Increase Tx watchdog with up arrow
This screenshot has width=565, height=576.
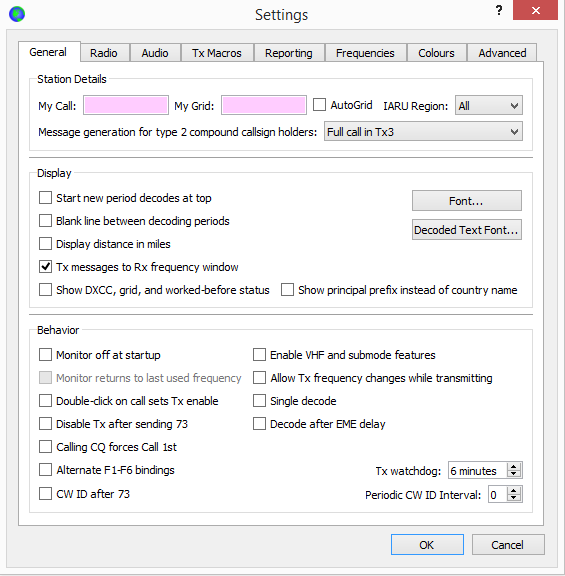pos(514,467)
